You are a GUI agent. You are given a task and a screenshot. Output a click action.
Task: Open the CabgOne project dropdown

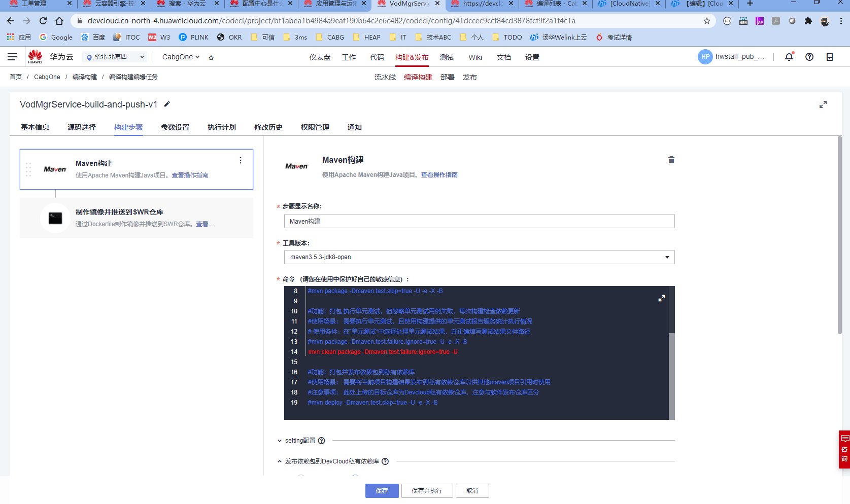coord(181,57)
